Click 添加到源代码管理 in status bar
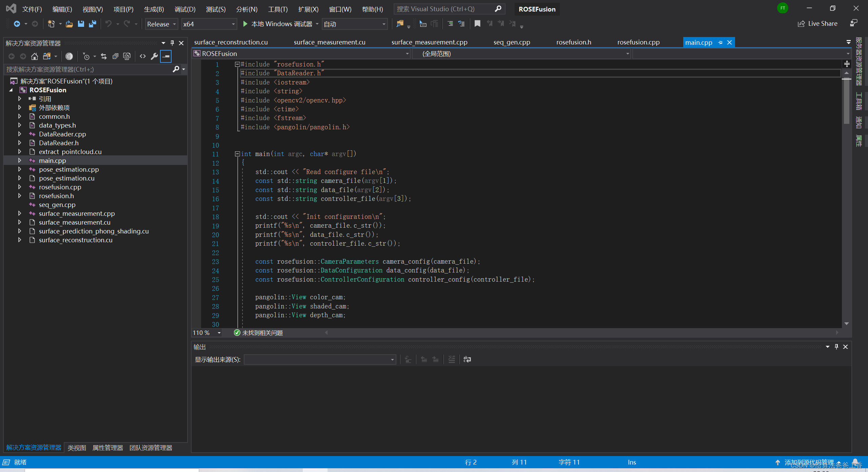The height and width of the screenshot is (472, 868). (x=809, y=462)
